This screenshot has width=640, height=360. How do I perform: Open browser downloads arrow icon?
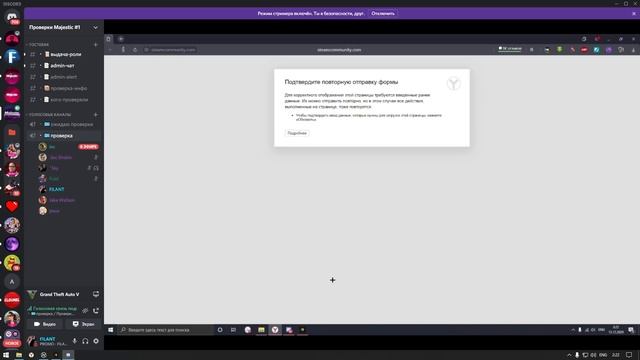633,50
